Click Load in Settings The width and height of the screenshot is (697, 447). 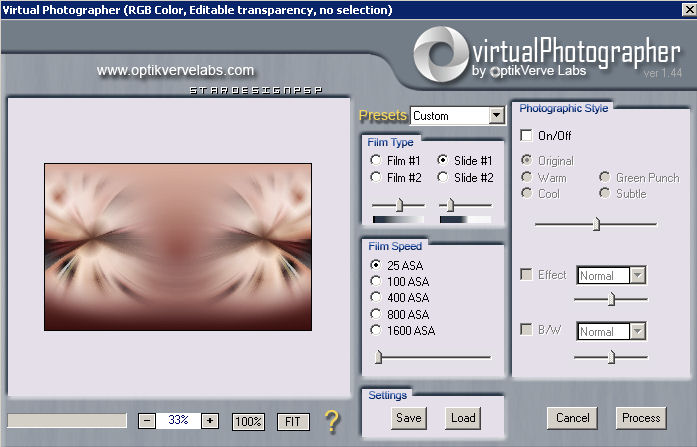[x=463, y=418]
